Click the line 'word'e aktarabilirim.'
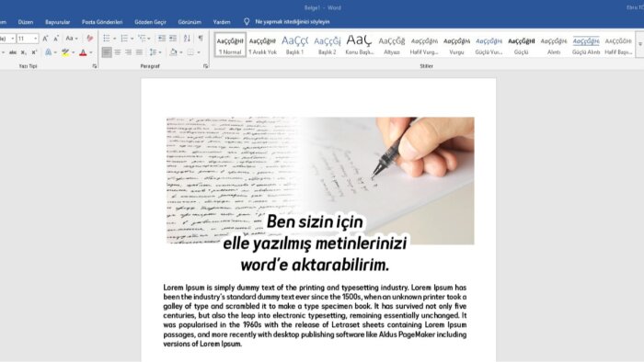Viewport: 644px width, 362px height. (315, 265)
